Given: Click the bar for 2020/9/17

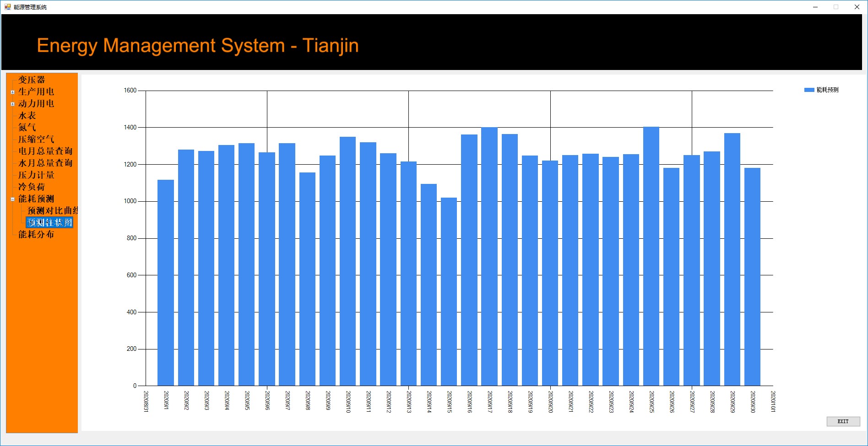Looking at the screenshot, I should (x=489, y=256).
